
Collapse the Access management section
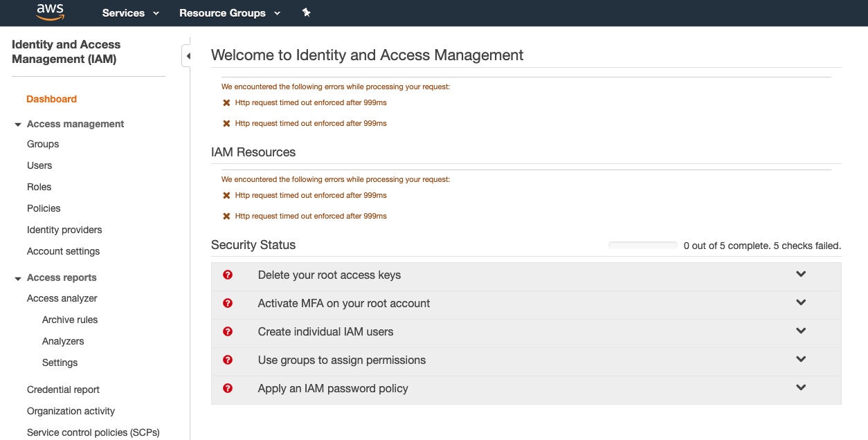click(x=17, y=124)
